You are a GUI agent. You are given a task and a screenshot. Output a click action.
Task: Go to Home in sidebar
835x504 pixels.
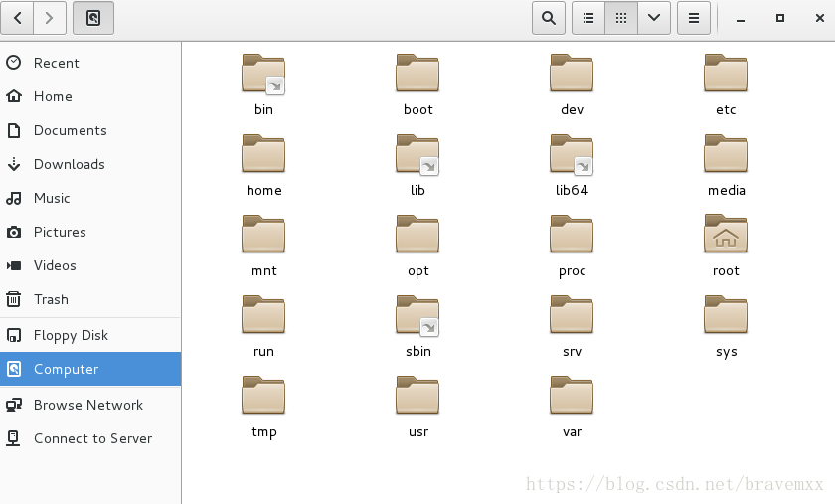pos(90,96)
